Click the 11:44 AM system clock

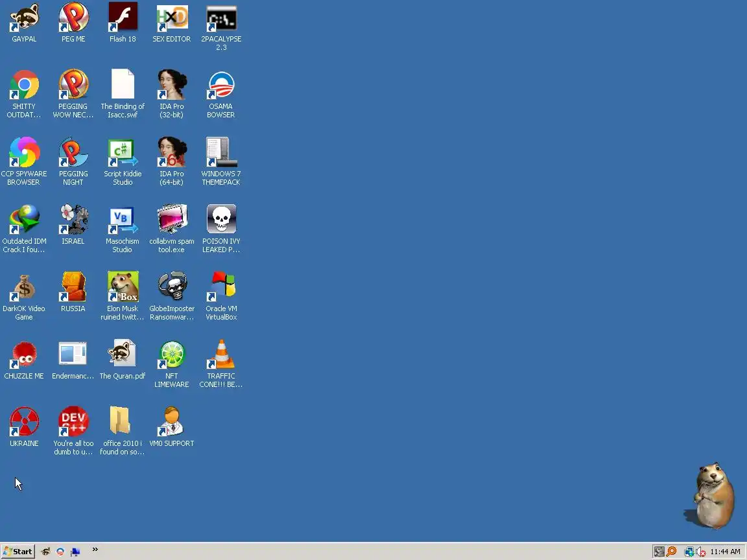(725, 552)
